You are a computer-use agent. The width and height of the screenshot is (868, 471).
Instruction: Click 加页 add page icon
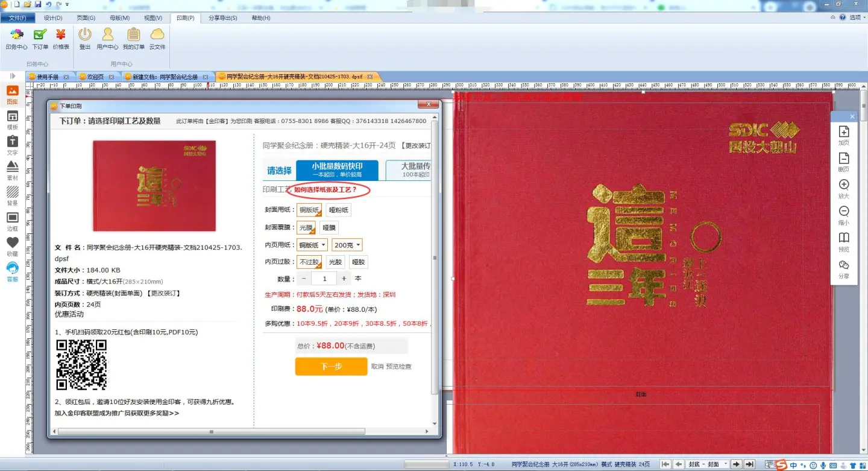pos(844,136)
